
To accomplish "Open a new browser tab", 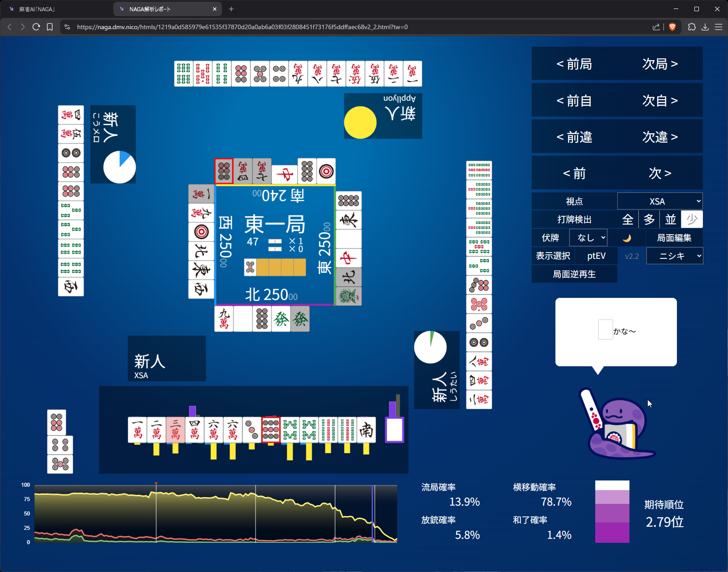I will pyautogui.click(x=231, y=9).
